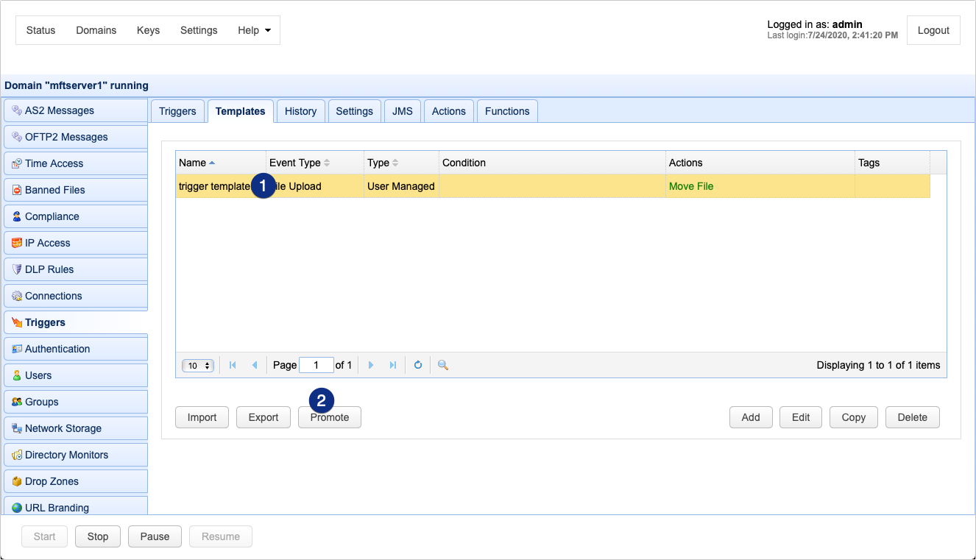
Task: Sort by Name column header
Action: coord(221,163)
